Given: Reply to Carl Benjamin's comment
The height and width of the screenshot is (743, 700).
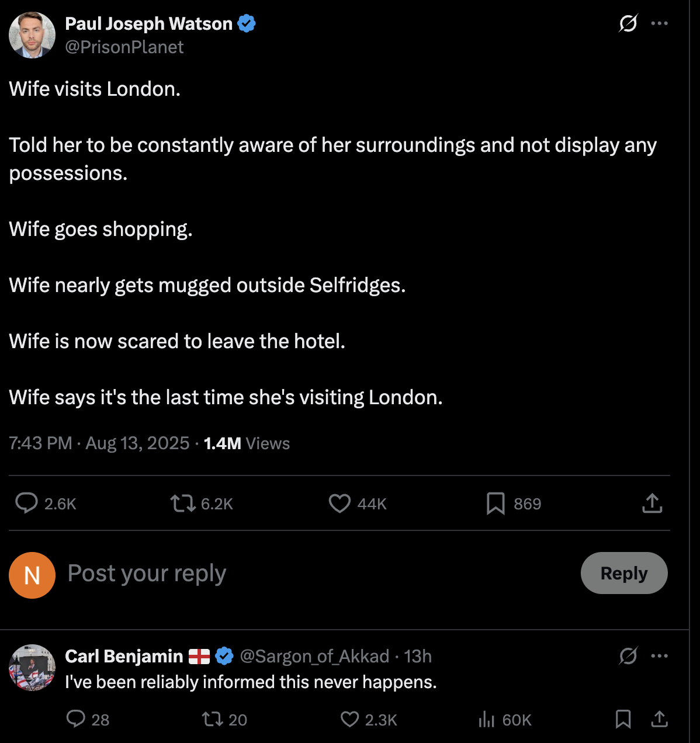Looking at the screenshot, I should pyautogui.click(x=76, y=718).
